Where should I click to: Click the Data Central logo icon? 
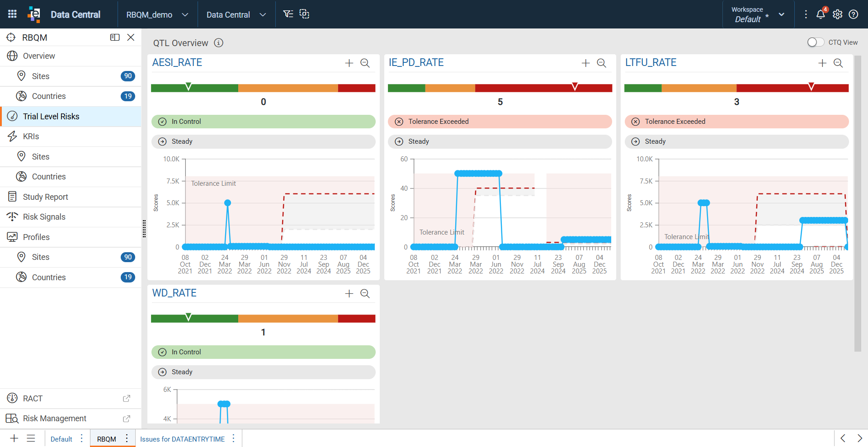34,14
